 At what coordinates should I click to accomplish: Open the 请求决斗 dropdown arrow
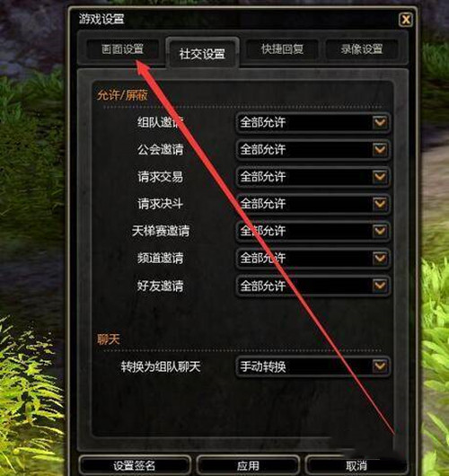(380, 204)
